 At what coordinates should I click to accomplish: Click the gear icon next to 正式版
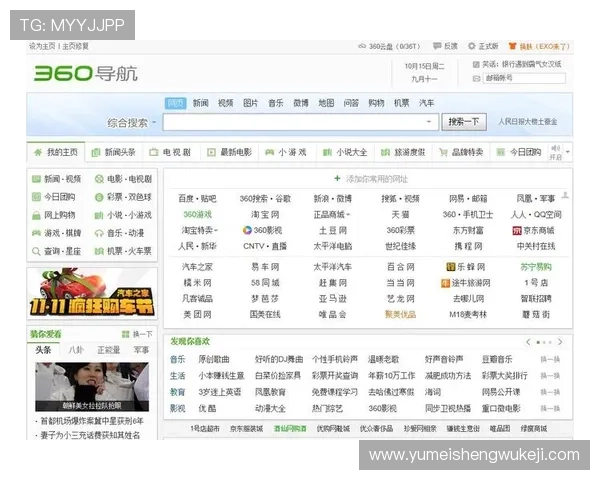[x=472, y=46]
